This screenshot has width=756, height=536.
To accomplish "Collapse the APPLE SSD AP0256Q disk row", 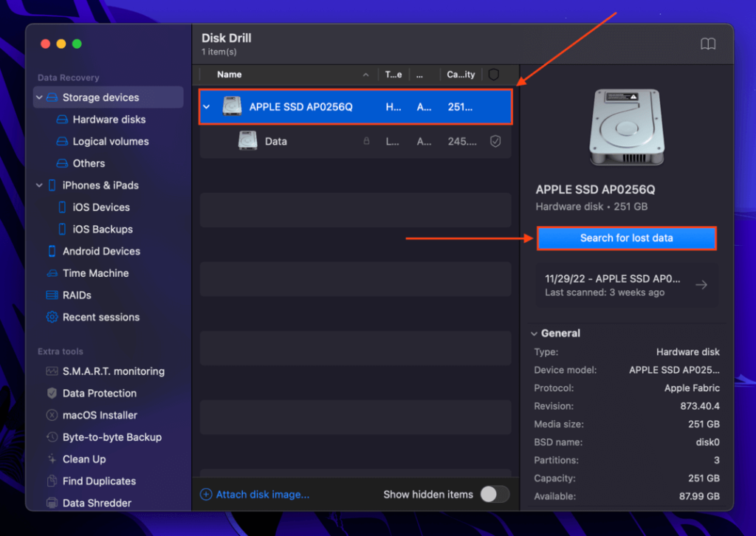I will pos(207,106).
